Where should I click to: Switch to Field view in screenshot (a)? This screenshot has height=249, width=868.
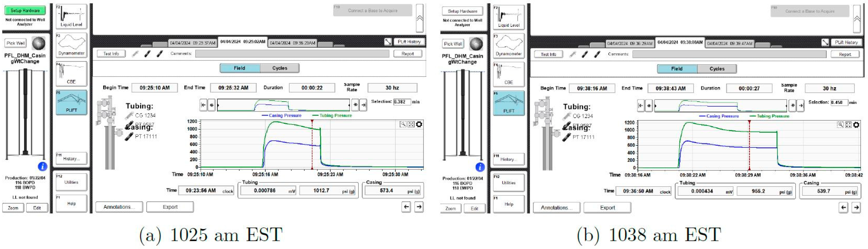pos(240,68)
